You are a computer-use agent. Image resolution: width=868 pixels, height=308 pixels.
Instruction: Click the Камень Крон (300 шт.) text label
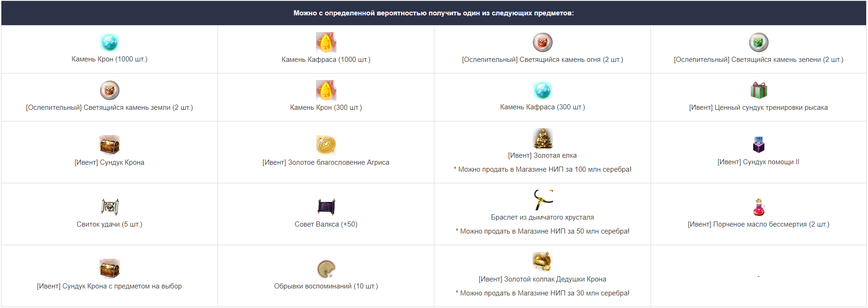(326, 107)
